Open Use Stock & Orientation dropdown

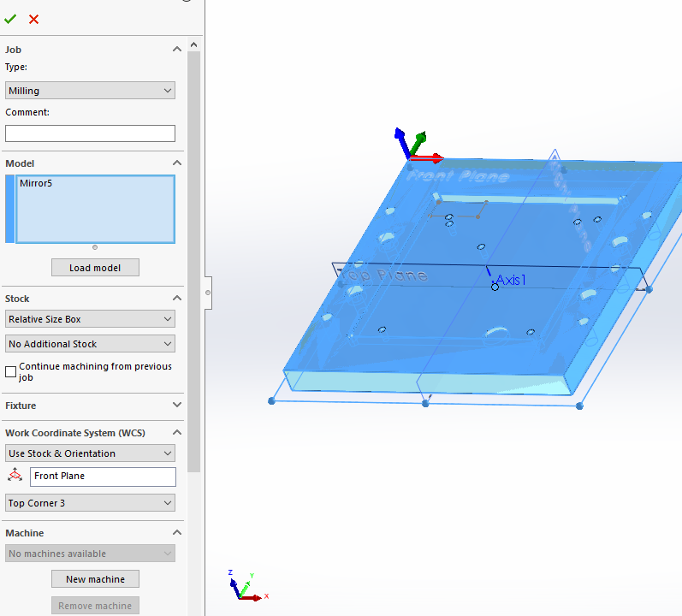(90, 453)
